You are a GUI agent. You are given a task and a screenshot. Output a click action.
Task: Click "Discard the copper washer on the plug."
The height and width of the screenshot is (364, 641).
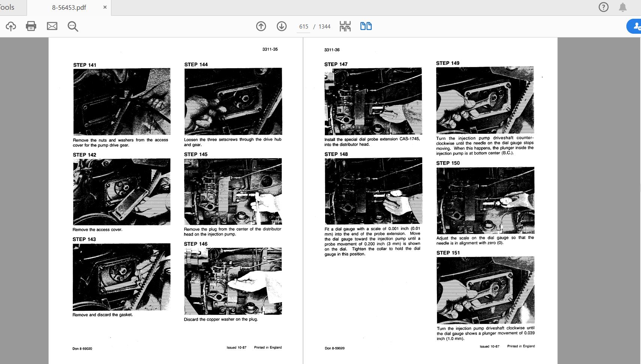click(221, 319)
